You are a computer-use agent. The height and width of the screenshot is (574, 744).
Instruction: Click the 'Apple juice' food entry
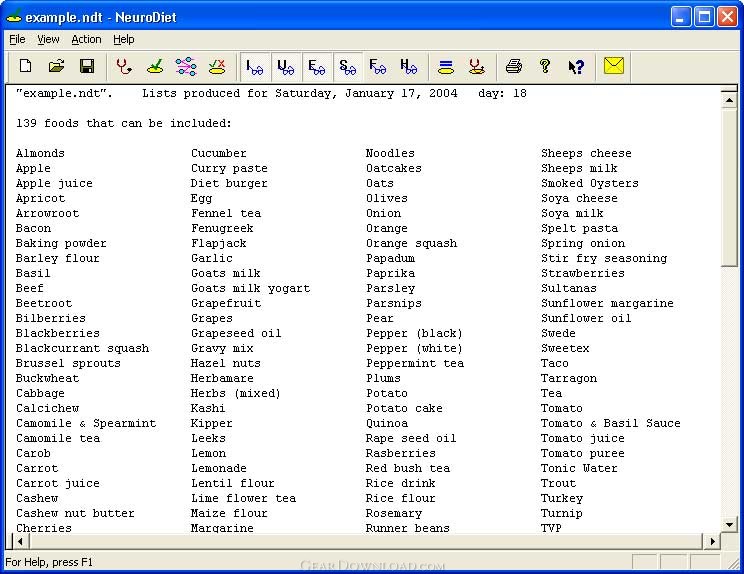(x=54, y=183)
